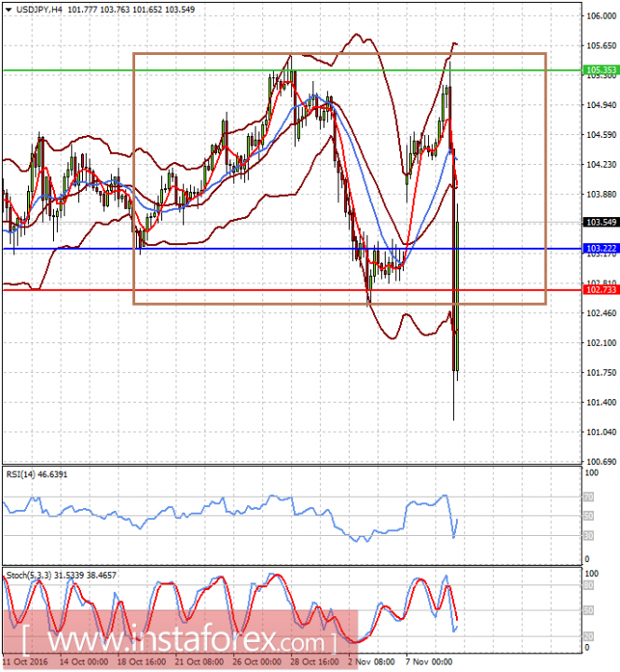The image size is (620, 672).
Task: Click the 11 Oct 2016 date label
Action: click(25, 662)
